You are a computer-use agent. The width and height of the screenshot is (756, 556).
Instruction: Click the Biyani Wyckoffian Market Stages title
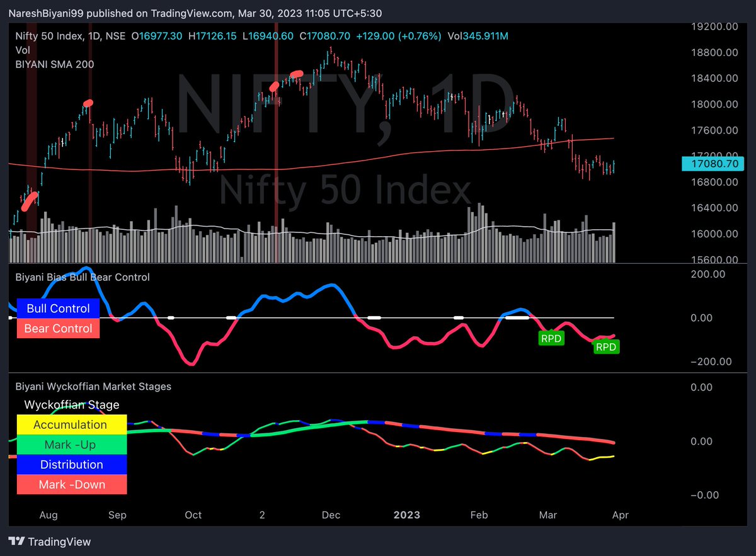click(x=93, y=387)
